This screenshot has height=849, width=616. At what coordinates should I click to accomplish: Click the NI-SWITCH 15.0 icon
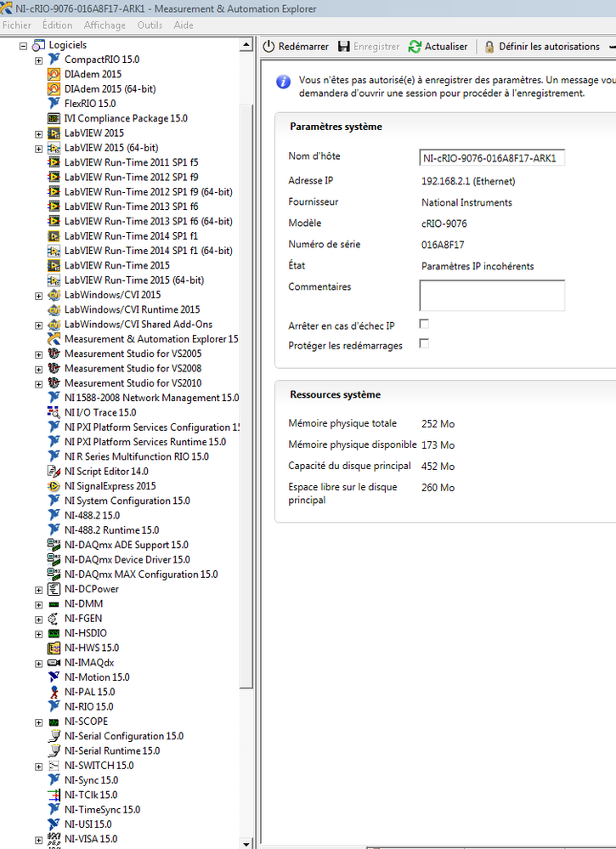click(54, 765)
